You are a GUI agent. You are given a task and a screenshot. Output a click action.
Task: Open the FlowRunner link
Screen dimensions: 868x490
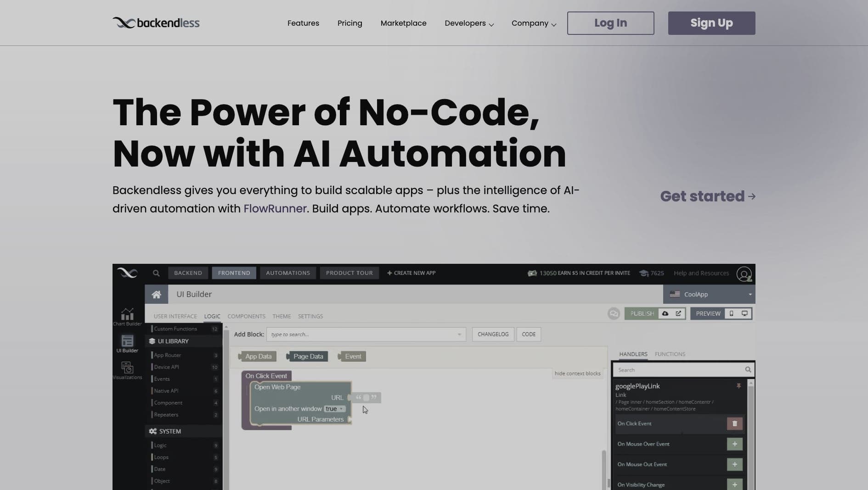coord(275,208)
